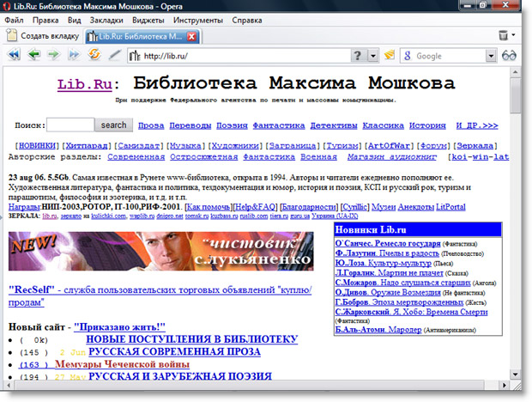Open the Хитпарад link
This screenshot has height=402, width=532.
87,146
